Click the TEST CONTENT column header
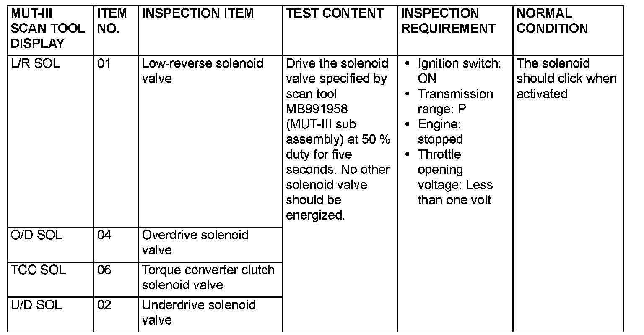The width and height of the screenshot is (644, 335). coord(335,13)
